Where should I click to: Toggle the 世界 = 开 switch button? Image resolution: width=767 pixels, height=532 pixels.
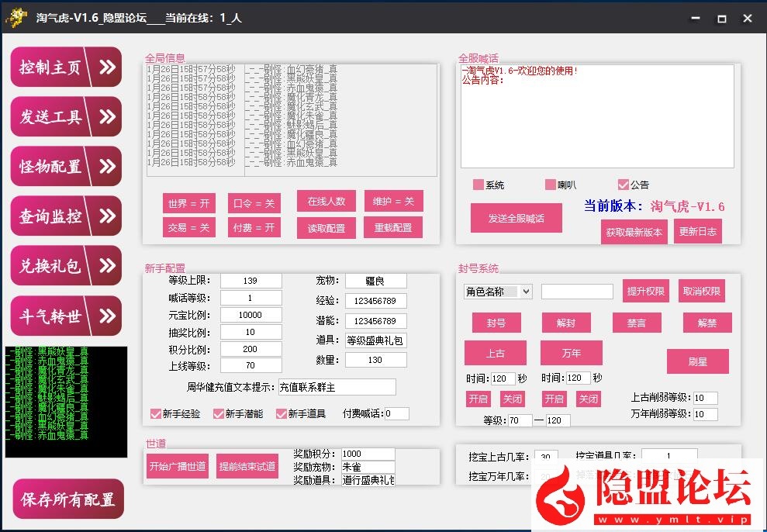pyautogui.click(x=189, y=203)
